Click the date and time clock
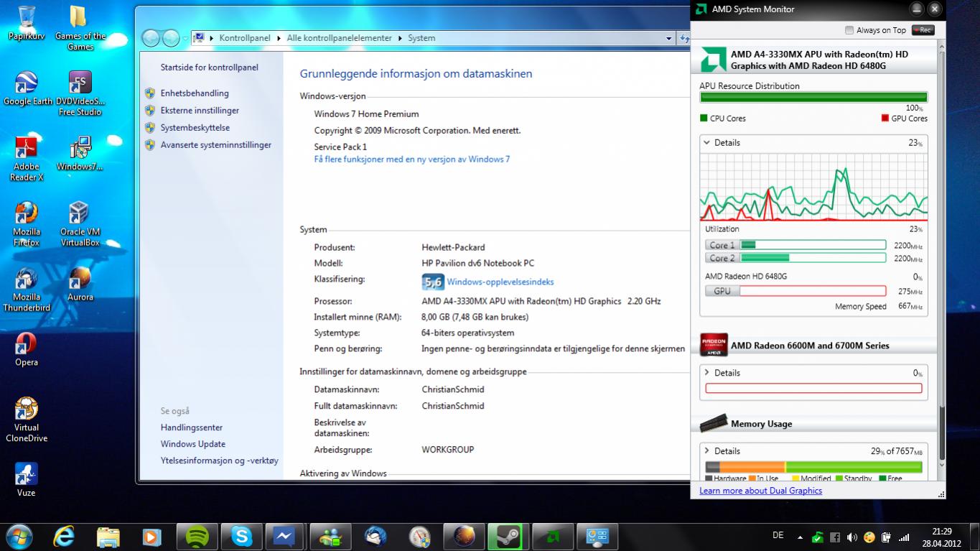 pos(941,537)
